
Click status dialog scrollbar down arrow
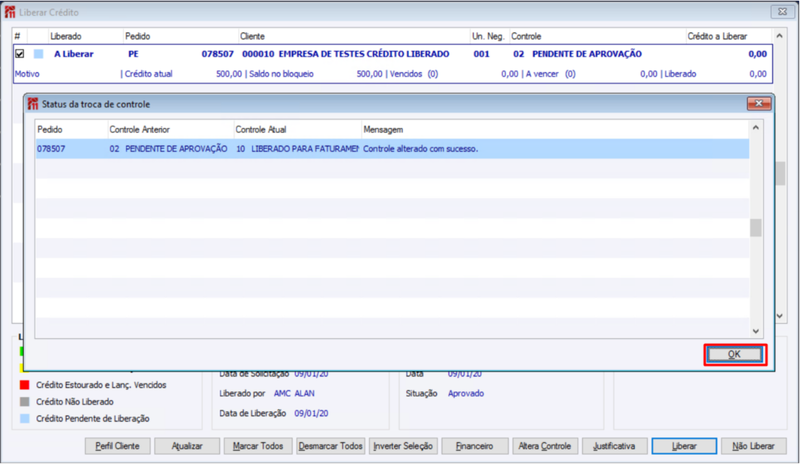756,331
